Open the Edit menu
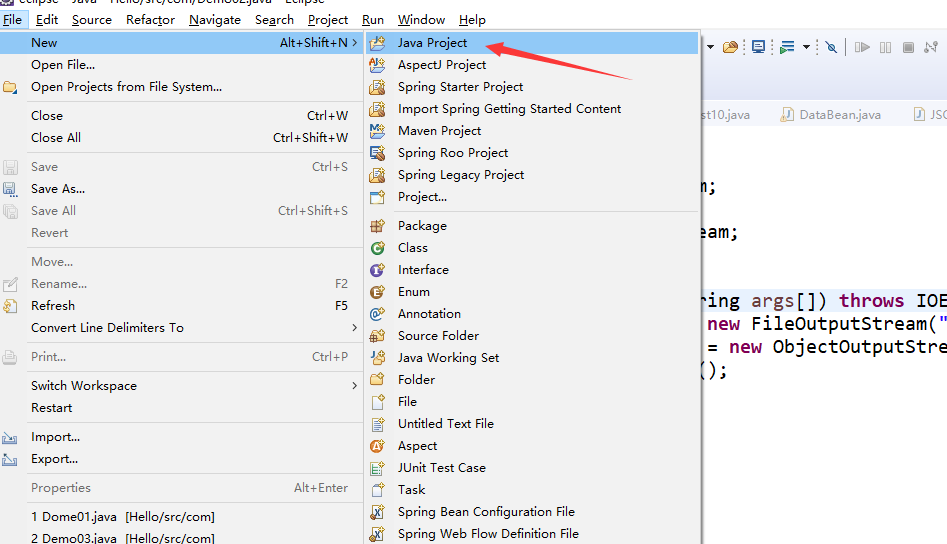This screenshot has width=947, height=544. 47,20
